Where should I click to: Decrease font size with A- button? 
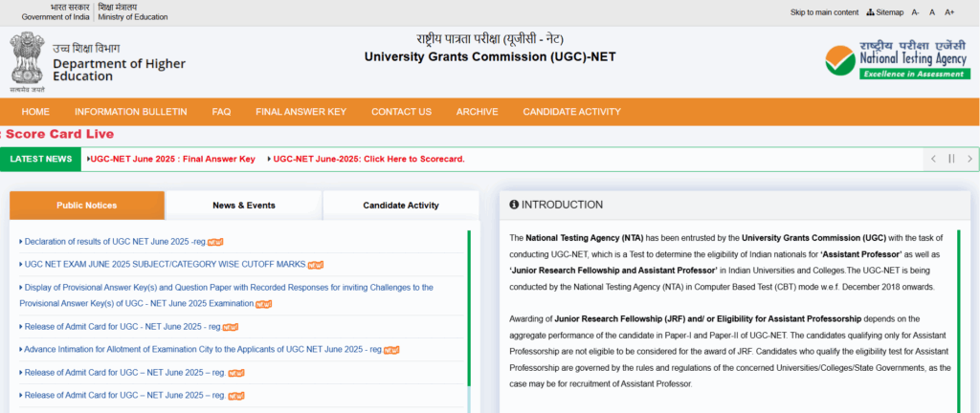pyautogui.click(x=915, y=12)
